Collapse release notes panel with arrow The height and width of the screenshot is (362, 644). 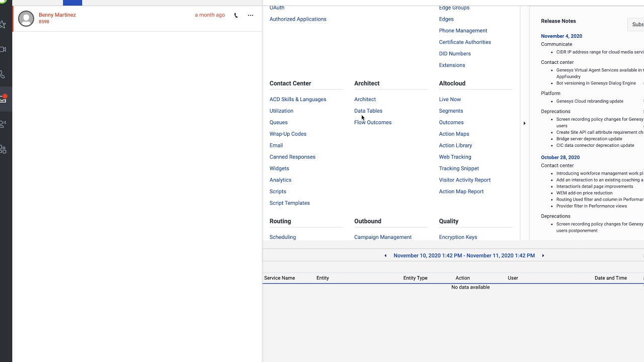[x=524, y=123]
